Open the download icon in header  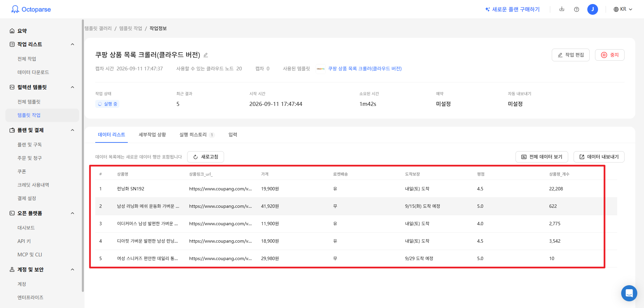[x=562, y=9]
